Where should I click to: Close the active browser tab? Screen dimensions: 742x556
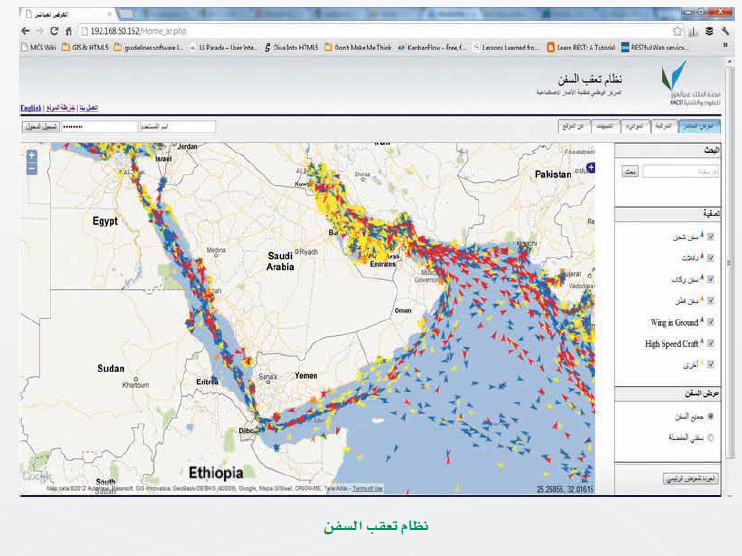coord(110,14)
